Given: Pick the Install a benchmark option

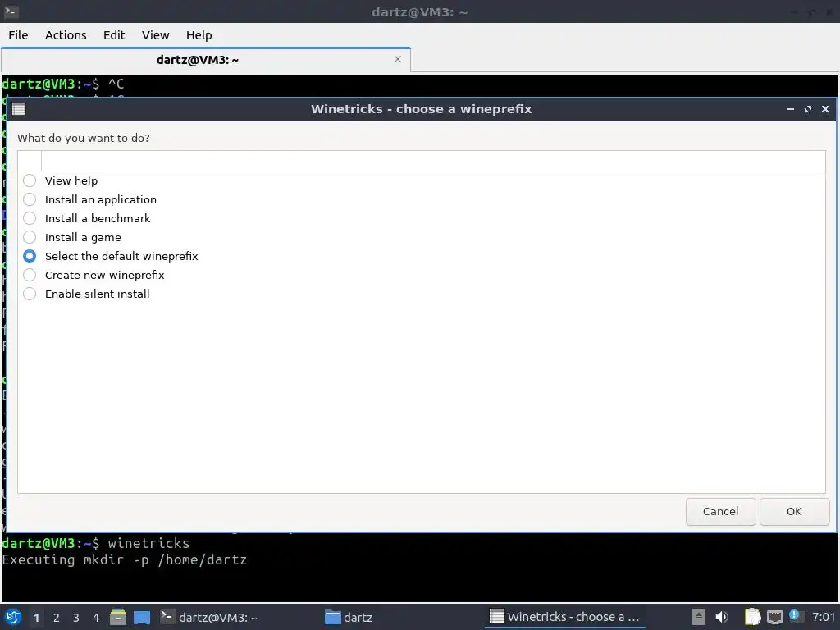Looking at the screenshot, I should [x=30, y=218].
